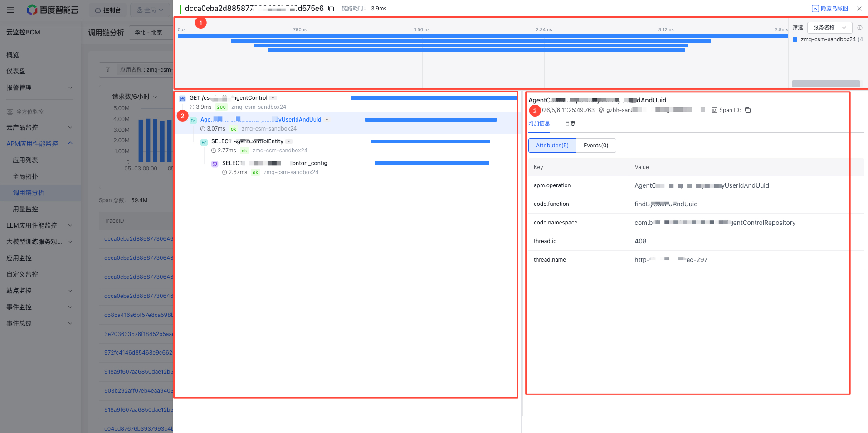Click the Fn icon of the highlighted UserIdAndUuid span

pyautogui.click(x=193, y=120)
